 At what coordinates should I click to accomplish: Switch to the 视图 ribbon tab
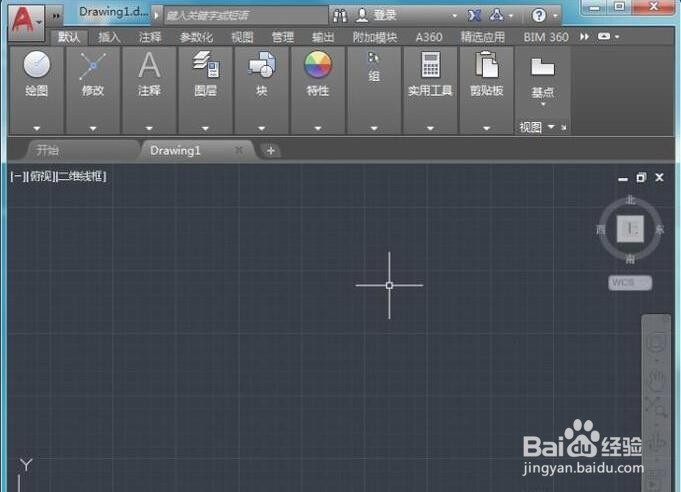pyautogui.click(x=242, y=37)
